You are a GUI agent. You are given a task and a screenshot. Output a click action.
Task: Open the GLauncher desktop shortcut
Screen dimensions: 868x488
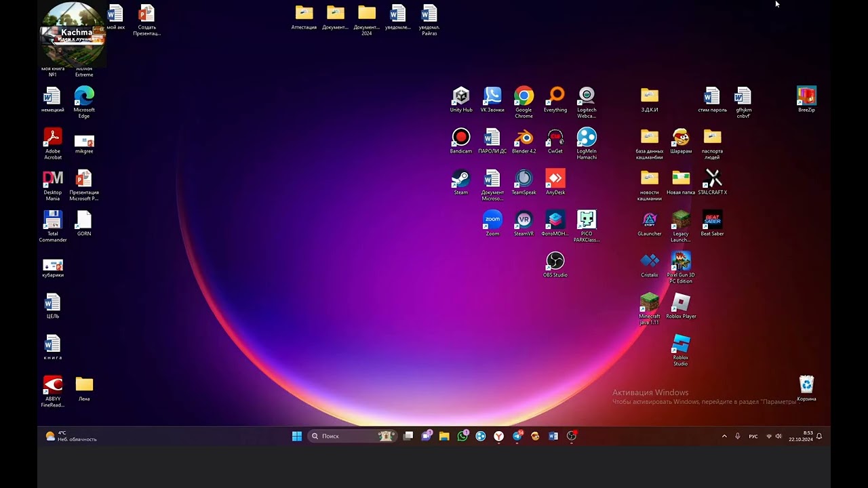click(650, 224)
